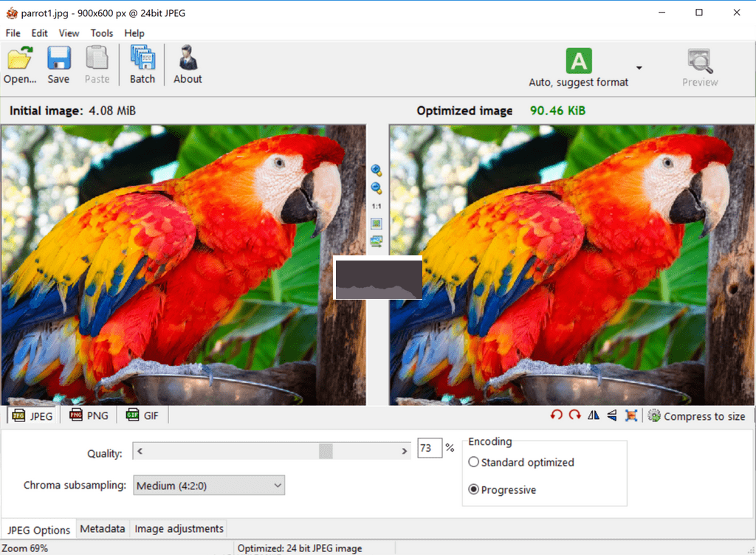The width and height of the screenshot is (756, 555).
Task: Click the Save floppy disk icon
Action: click(x=58, y=65)
